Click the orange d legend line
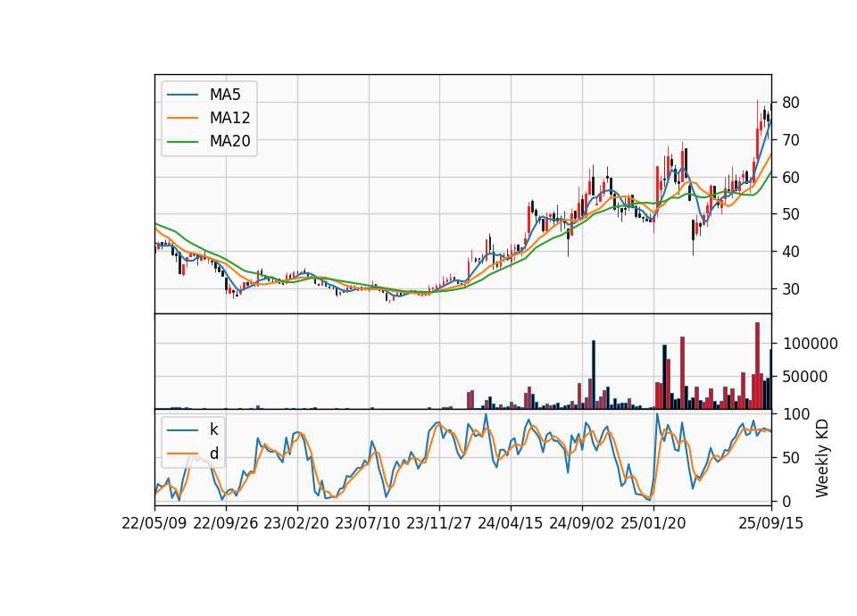The width and height of the screenshot is (857, 616). tap(182, 454)
